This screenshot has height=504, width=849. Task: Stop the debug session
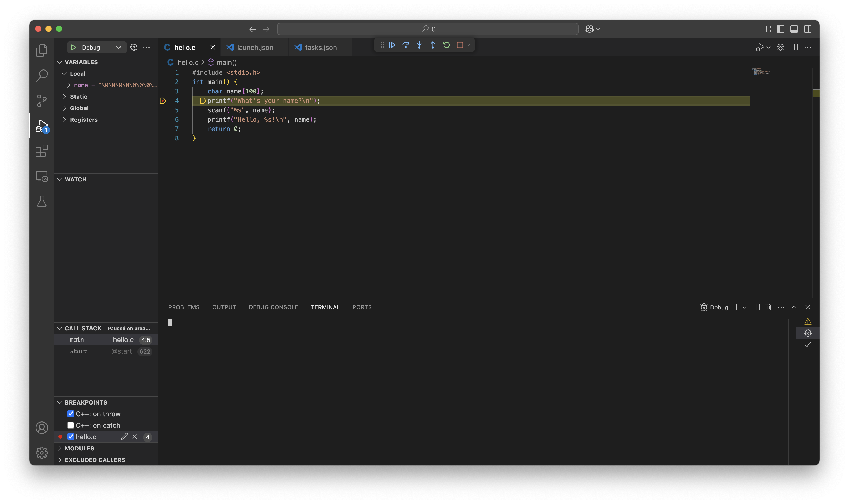coord(460,45)
